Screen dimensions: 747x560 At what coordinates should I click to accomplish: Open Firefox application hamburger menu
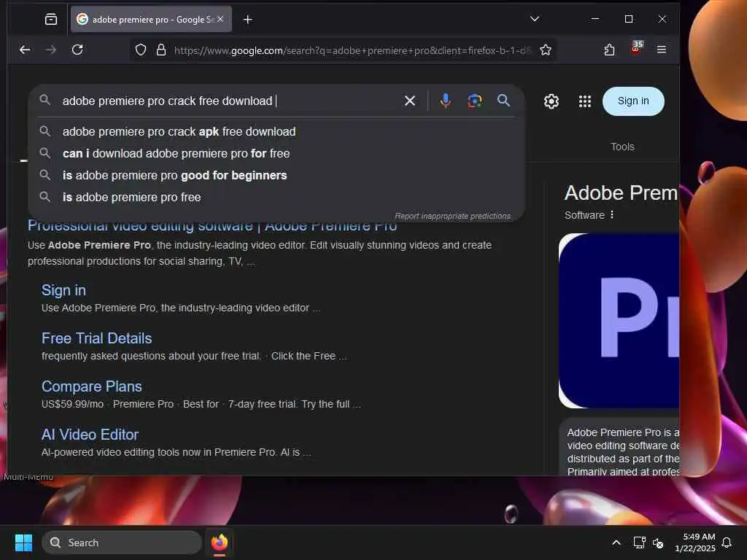click(x=661, y=50)
